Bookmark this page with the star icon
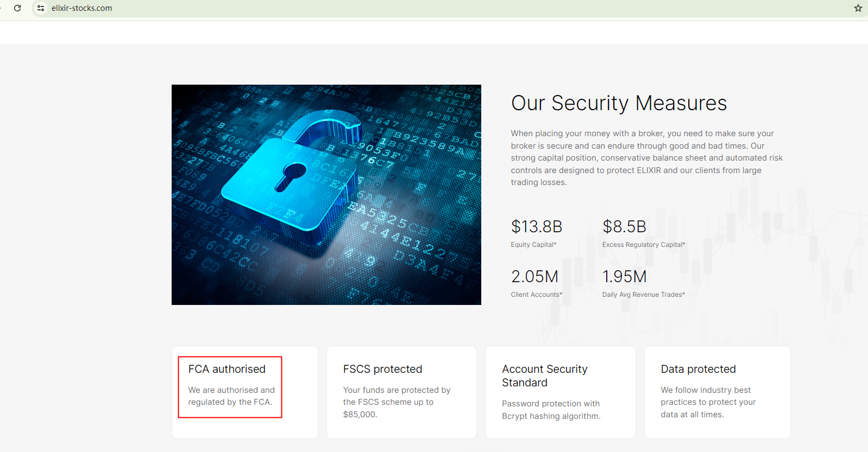868x452 pixels. coord(858,8)
